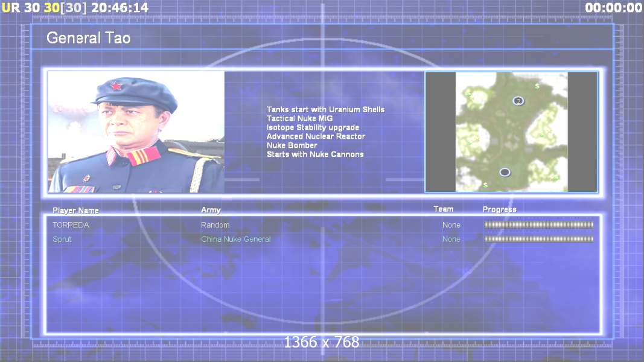Click 'Advanced Nuclear Reactor' text
Viewport: 644px width, 362px height.
pyautogui.click(x=316, y=136)
